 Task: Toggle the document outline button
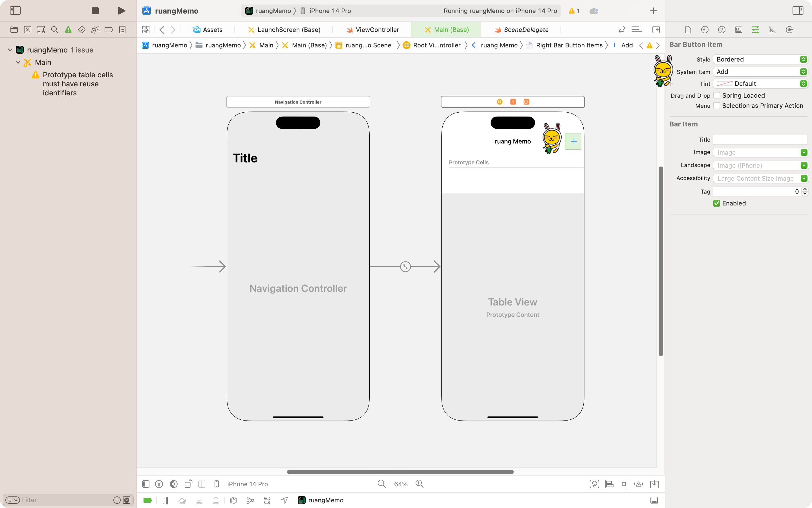[x=145, y=484]
